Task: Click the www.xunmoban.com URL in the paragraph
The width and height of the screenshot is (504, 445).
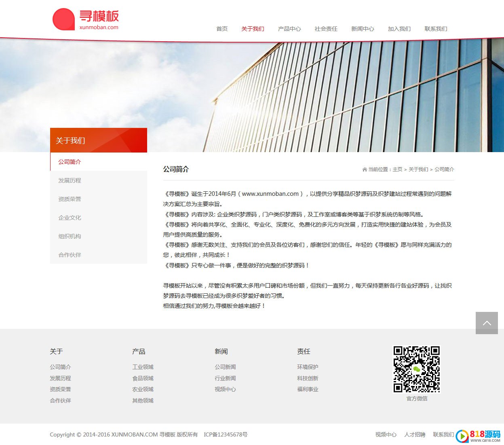Action: click(x=270, y=194)
